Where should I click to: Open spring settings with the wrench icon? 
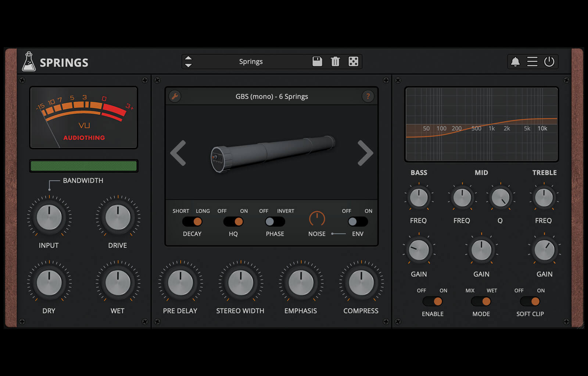(x=175, y=96)
